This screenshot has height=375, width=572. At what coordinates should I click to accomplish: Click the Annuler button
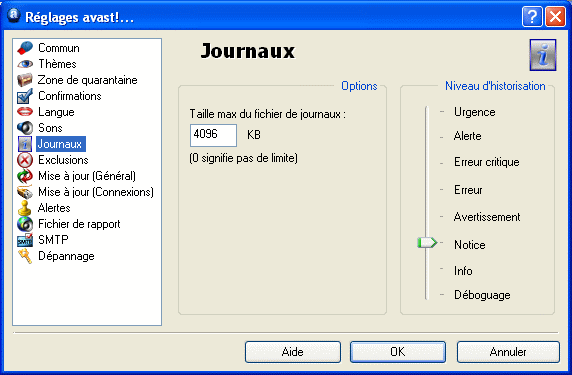tap(508, 352)
